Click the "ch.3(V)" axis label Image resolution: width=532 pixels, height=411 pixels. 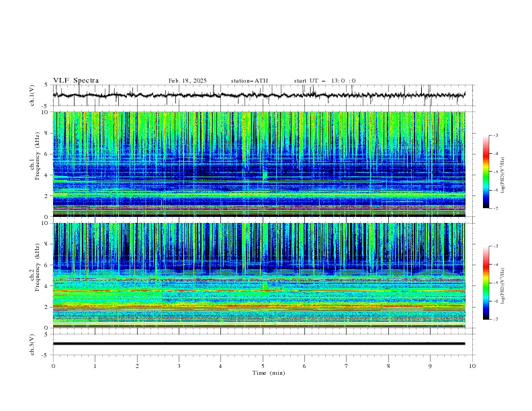[x=32, y=345]
